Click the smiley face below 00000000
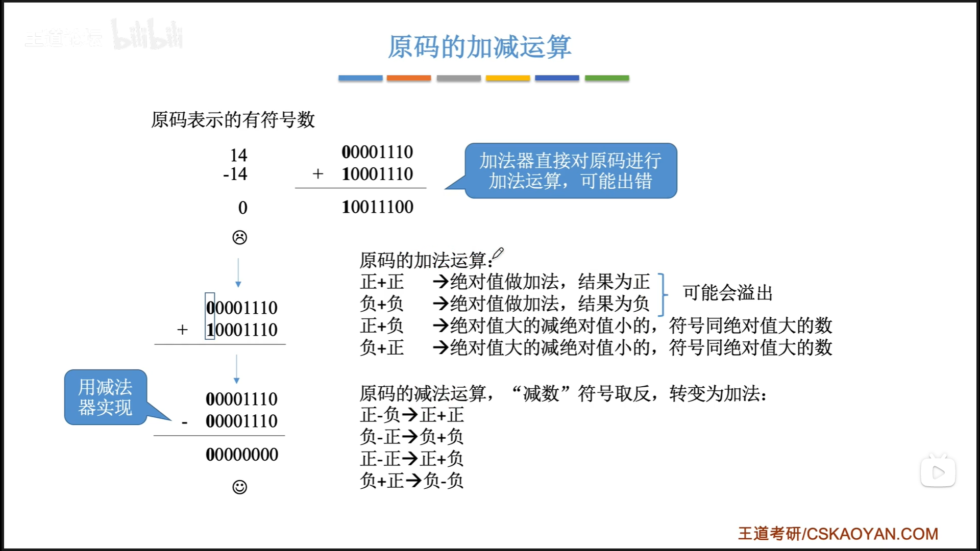The height and width of the screenshot is (551, 980). tap(239, 487)
